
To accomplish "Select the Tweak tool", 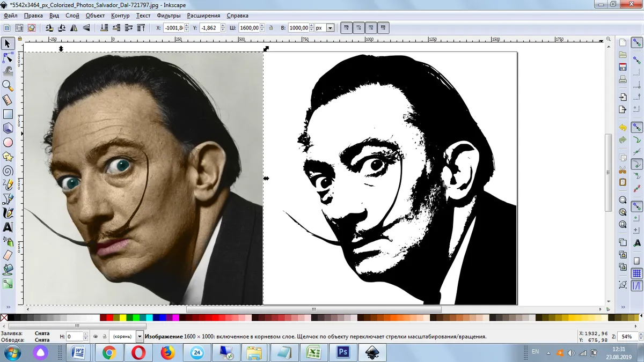I will pyautogui.click(x=8, y=71).
